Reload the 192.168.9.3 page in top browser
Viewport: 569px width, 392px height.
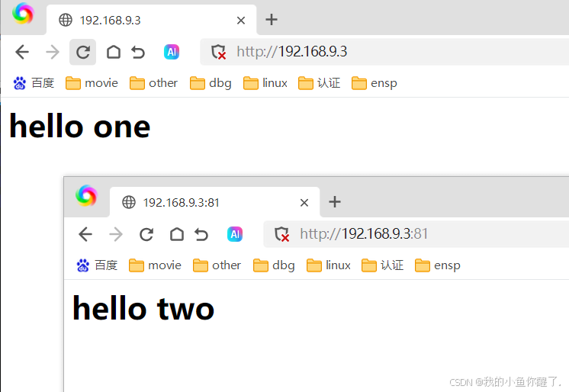[82, 52]
